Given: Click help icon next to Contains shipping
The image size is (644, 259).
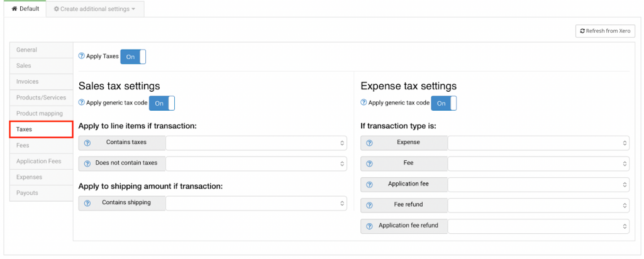Looking at the screenshot, I should [87, 203].
